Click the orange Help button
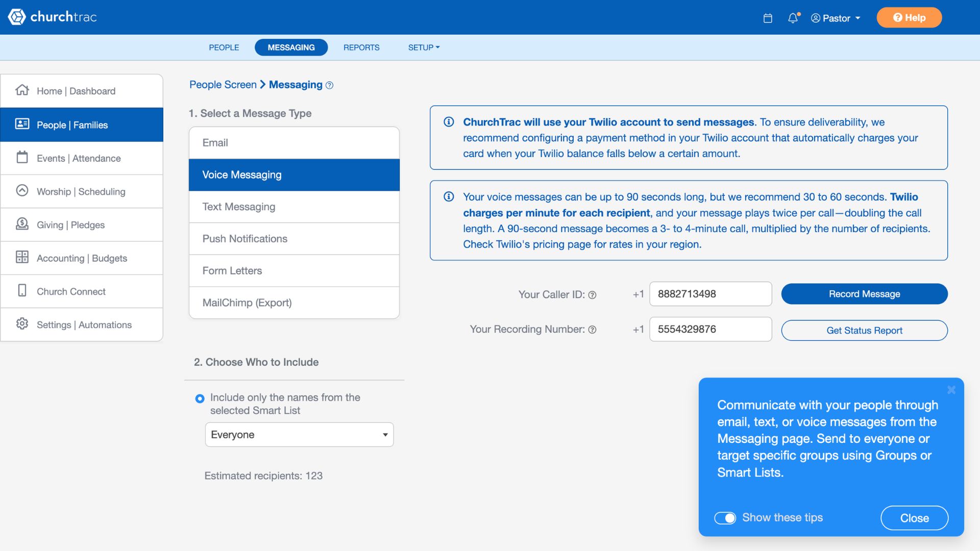The height and width of the screenshot is (551, 980). pos(909,18)
